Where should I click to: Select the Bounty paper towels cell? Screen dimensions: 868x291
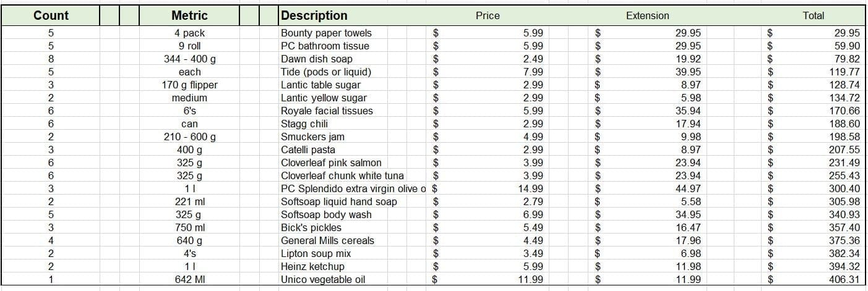(326, 33)
